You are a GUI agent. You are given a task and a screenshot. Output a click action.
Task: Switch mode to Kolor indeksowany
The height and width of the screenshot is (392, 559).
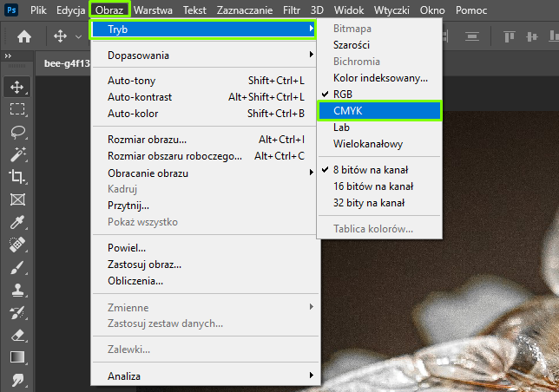pos(379,78)
